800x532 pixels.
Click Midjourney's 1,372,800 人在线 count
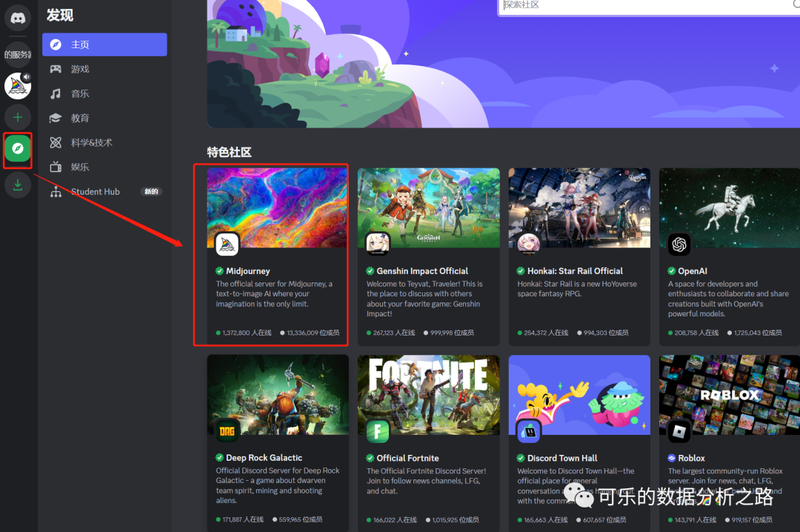pos(247,333)
